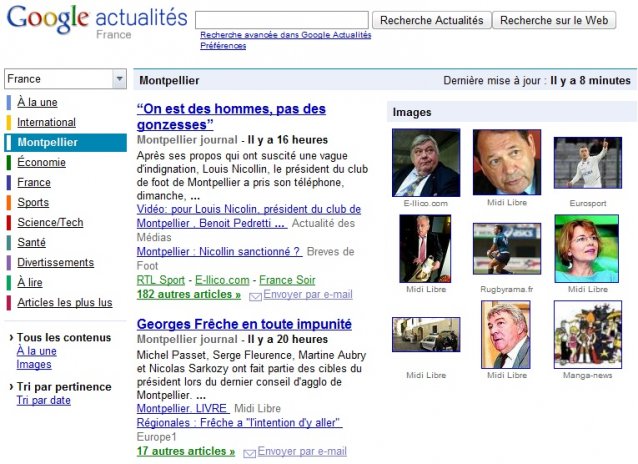The height and width of the screenshot is (464, 638).
Task: Open bottom-row Midi Libre grey-haired man thumbnail
Action: [506, 335]
